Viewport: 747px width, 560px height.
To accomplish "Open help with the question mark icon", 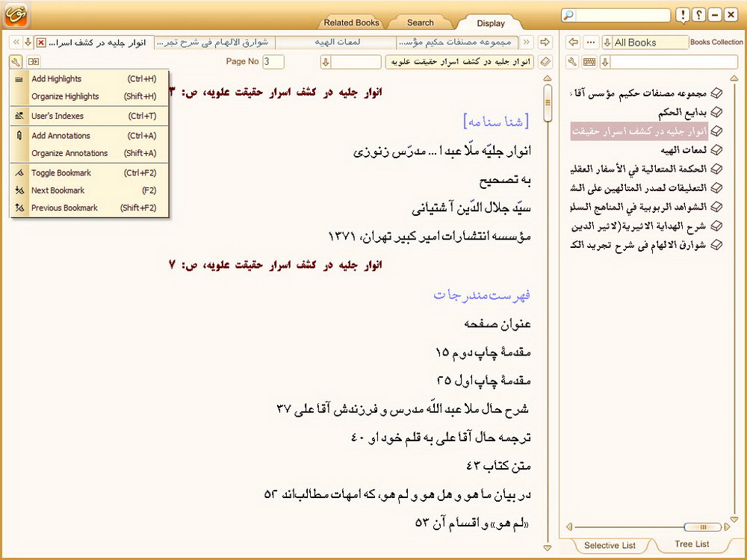I will tap(698, 15).
